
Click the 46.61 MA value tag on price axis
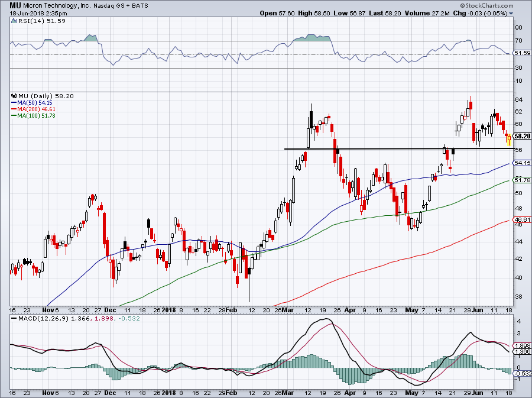[522, 219]
